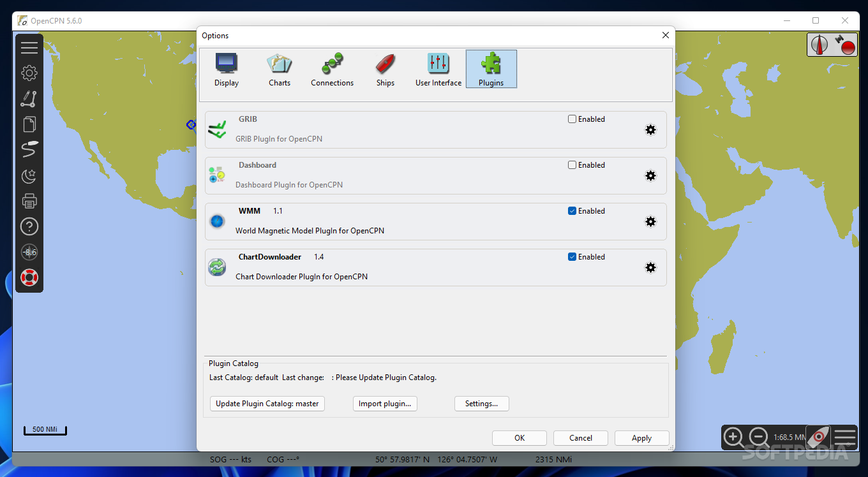
Task: Switch to the Connections options tab
Action: point(333,70)
